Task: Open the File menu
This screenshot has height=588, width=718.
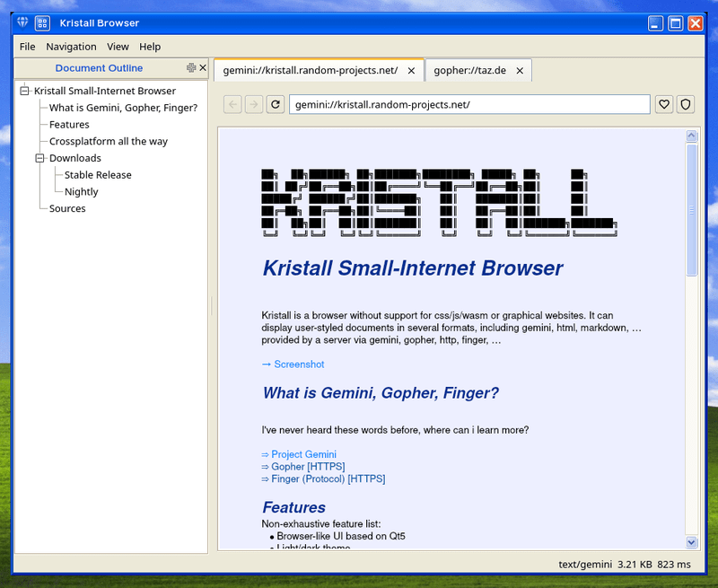Action: (27, 47)
